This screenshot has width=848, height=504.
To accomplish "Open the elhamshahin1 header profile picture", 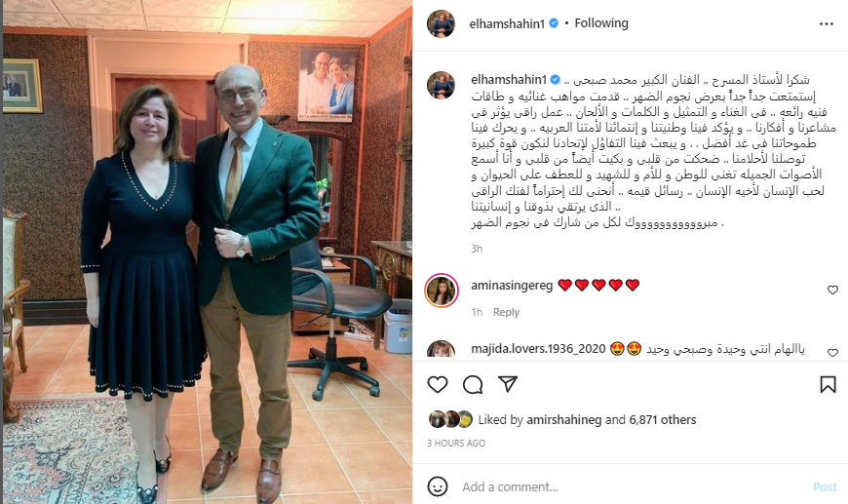I will [441, 23].
